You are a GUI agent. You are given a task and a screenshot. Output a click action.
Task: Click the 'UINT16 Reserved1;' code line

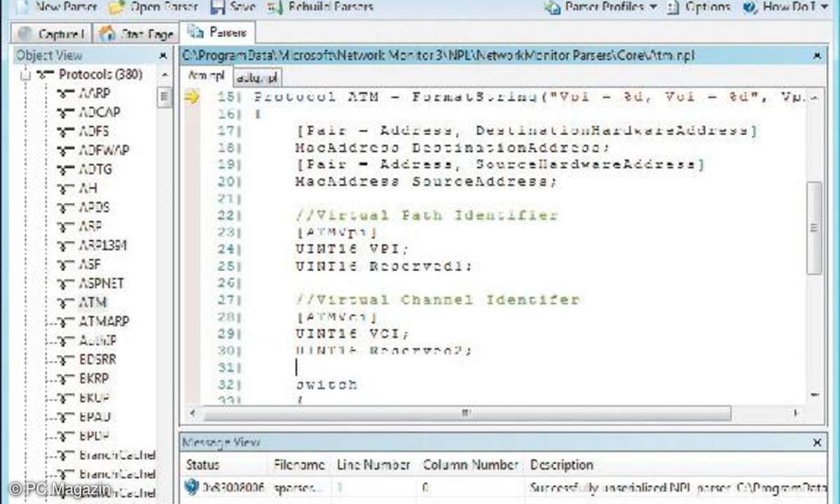tap(384, 266)
